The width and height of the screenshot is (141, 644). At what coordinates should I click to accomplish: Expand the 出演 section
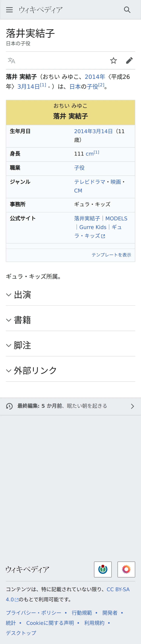(23, 295)
